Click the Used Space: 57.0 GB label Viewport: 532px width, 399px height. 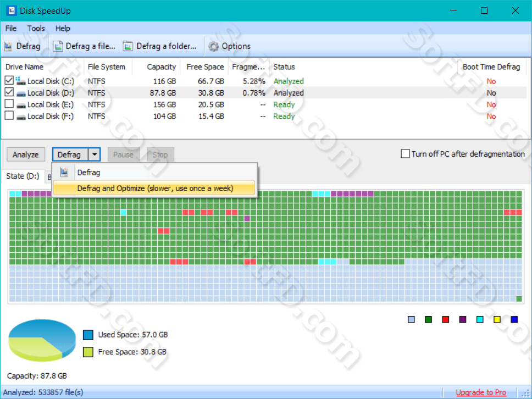click(x=133, y=335)
